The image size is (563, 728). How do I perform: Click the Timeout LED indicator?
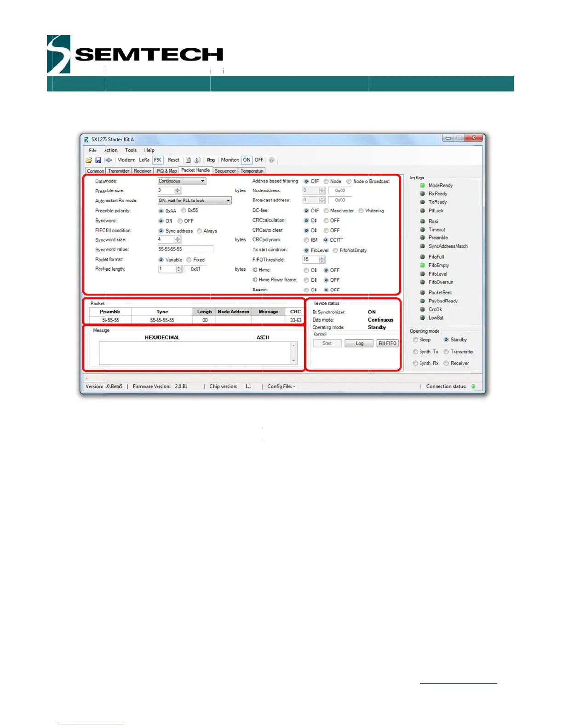coord(422,229)
